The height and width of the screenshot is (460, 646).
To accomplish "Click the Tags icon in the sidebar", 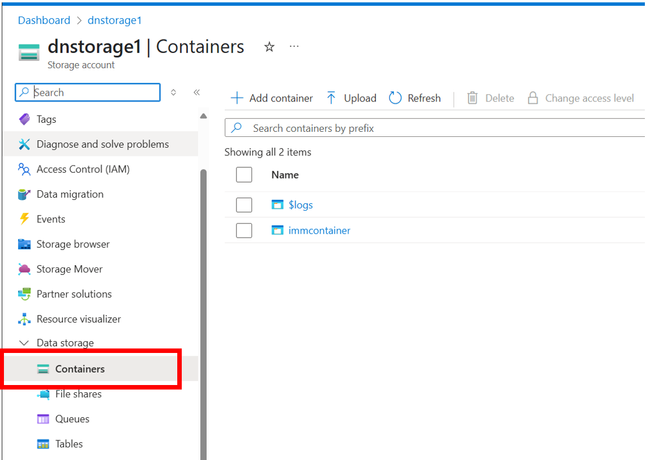I will [24, 119].
